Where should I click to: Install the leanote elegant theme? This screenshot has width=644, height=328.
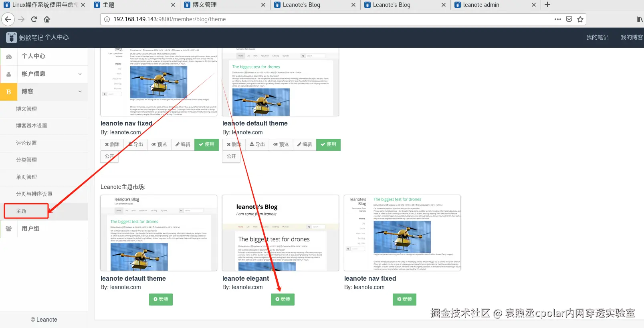pyautogui.click(x=283, y=299)
